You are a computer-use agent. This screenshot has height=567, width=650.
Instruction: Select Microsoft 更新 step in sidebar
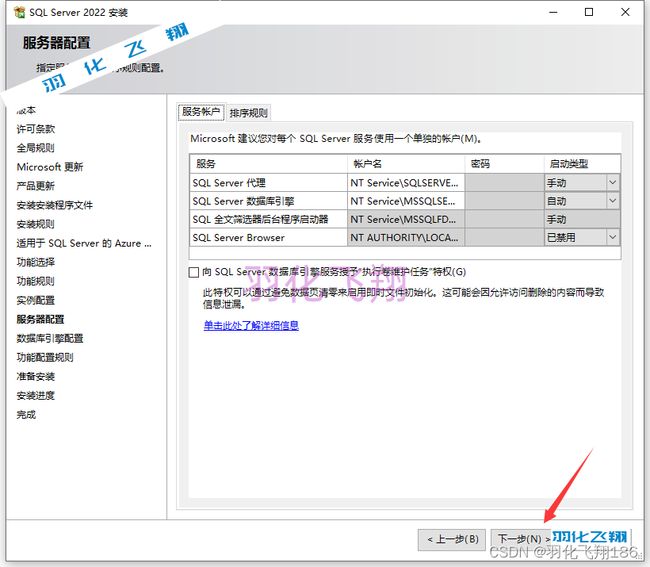click(50, 167)
